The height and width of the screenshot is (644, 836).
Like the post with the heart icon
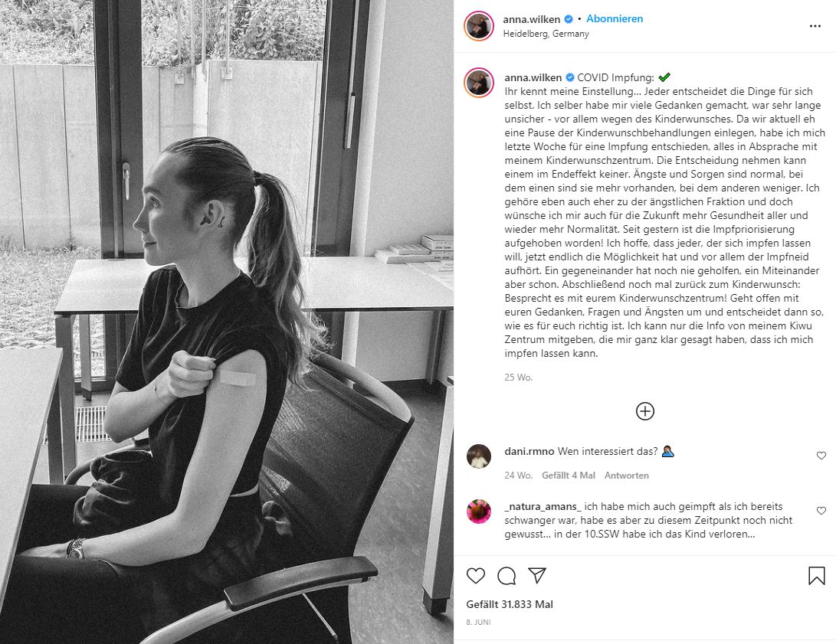[476, 575]
